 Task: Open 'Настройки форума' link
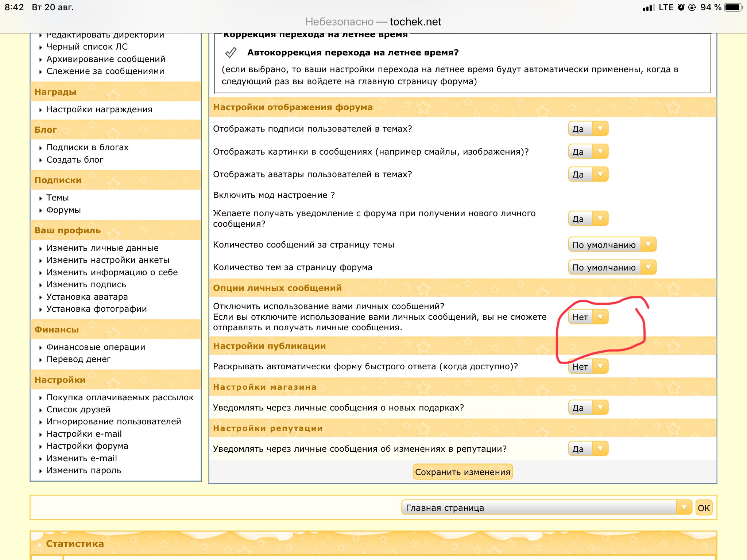point(87,446)
